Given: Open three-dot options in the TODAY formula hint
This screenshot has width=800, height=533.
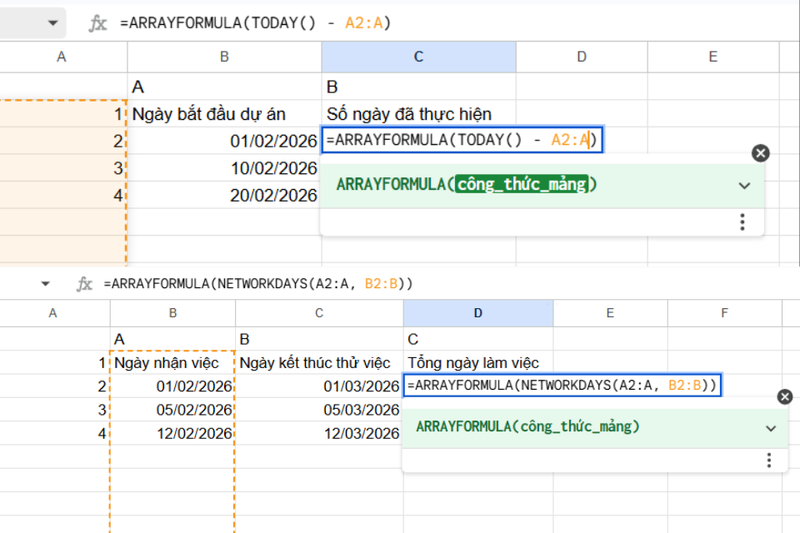Looking at the screenshot, I should (742, 222).
